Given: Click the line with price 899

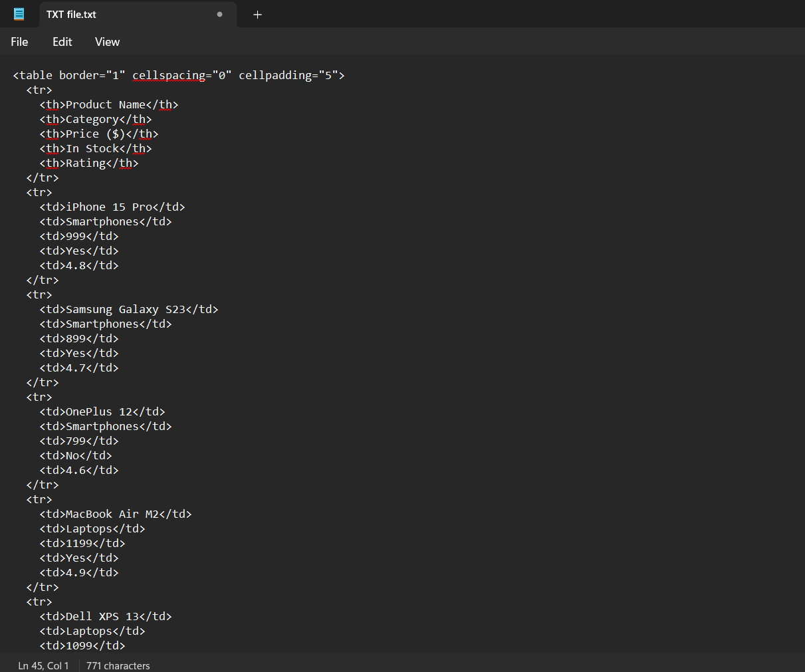Looking at the screenshot, I should click(79, 338).
